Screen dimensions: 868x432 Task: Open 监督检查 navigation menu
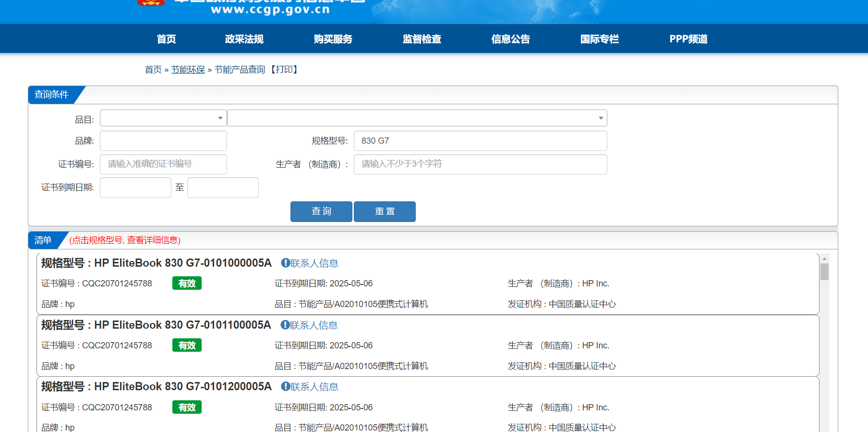point(422,39)
